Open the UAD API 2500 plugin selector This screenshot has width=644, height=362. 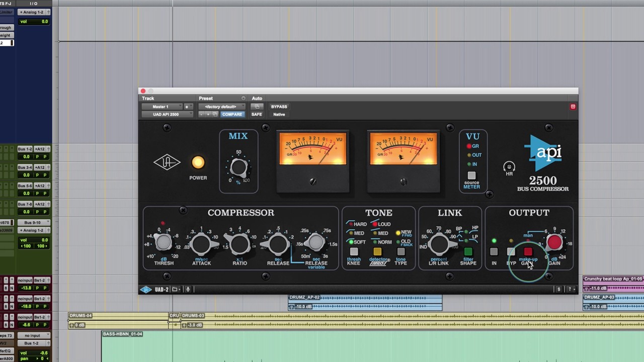(167, 115)
